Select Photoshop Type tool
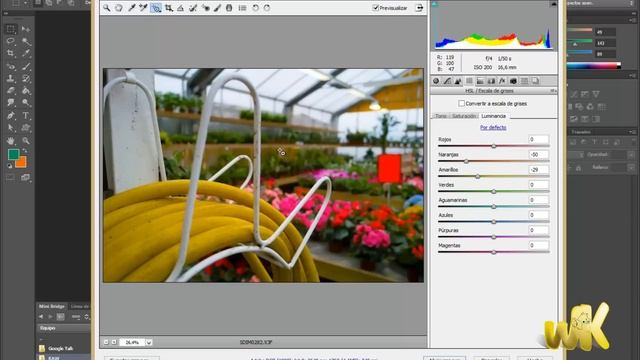The width and height of the screenshot is (640, 360). pyautogui.click(x=26, y=116)
